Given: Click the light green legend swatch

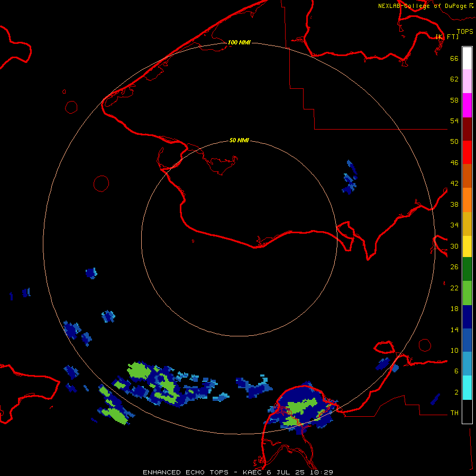Looking at the screenshot, I should tap(467, 293).
